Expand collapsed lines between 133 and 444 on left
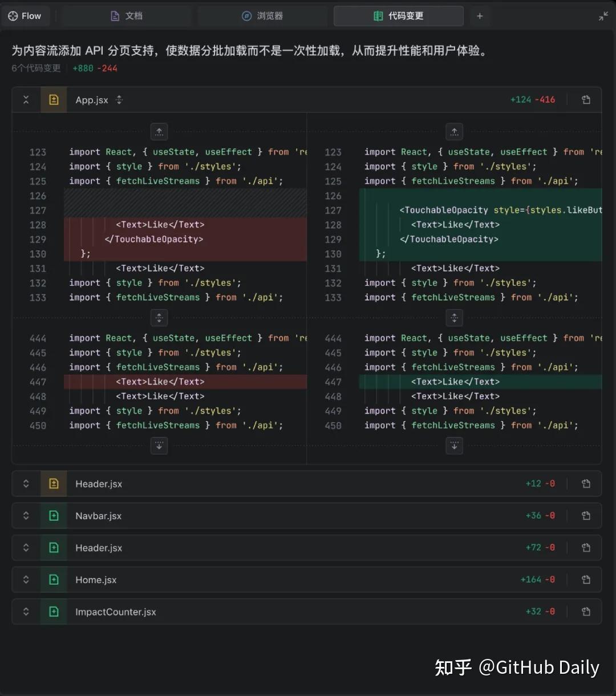The height and width of the screenshot is (696, 616). pyautogui.click(x=159, y=317)
